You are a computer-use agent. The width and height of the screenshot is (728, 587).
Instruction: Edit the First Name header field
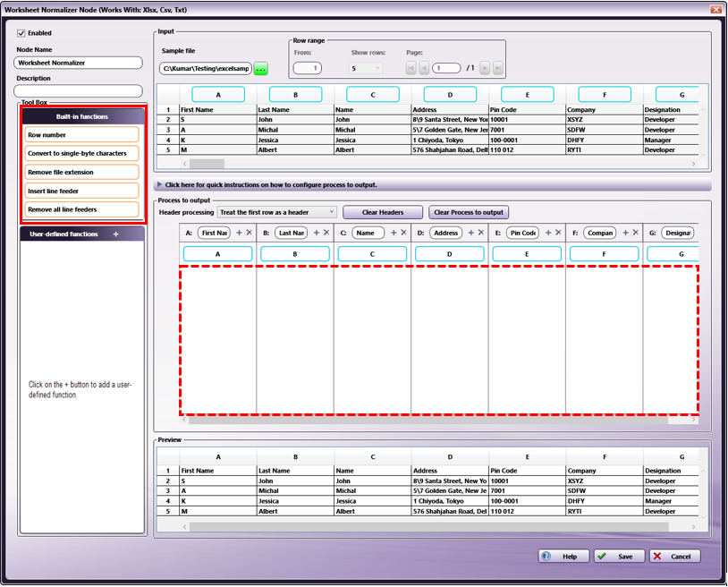tap(214, 233)
